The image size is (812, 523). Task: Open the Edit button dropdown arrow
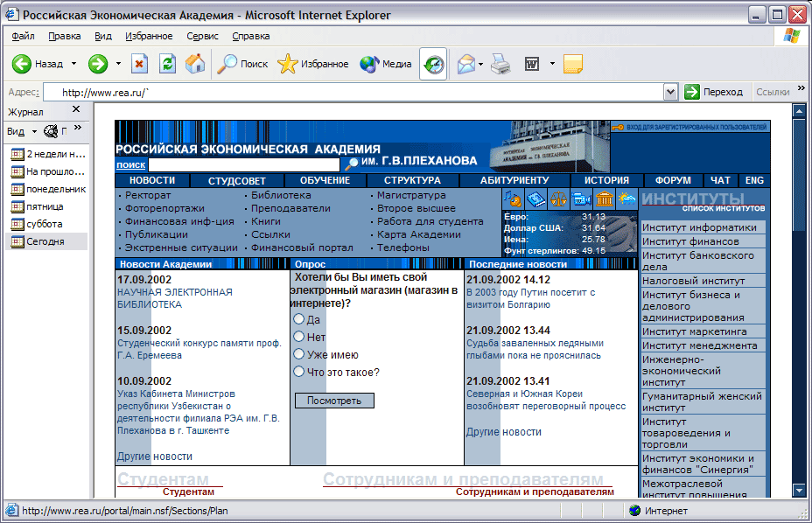(552, 64)
